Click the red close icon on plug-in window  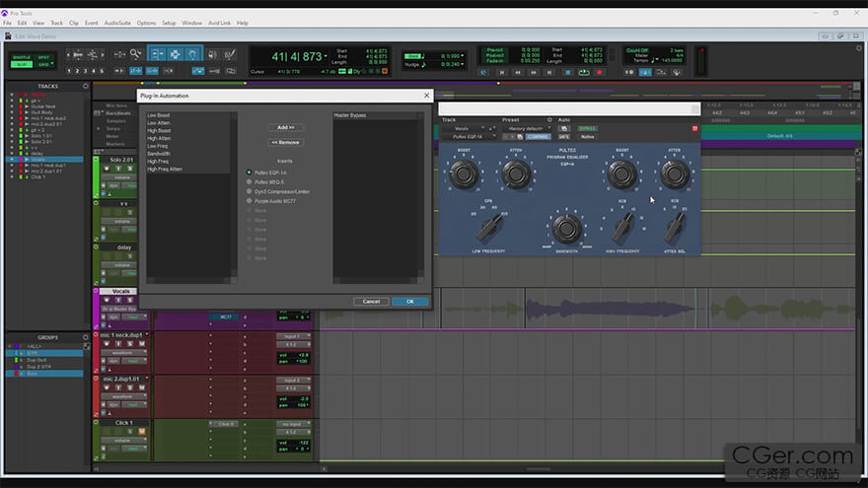click(694, 128)
